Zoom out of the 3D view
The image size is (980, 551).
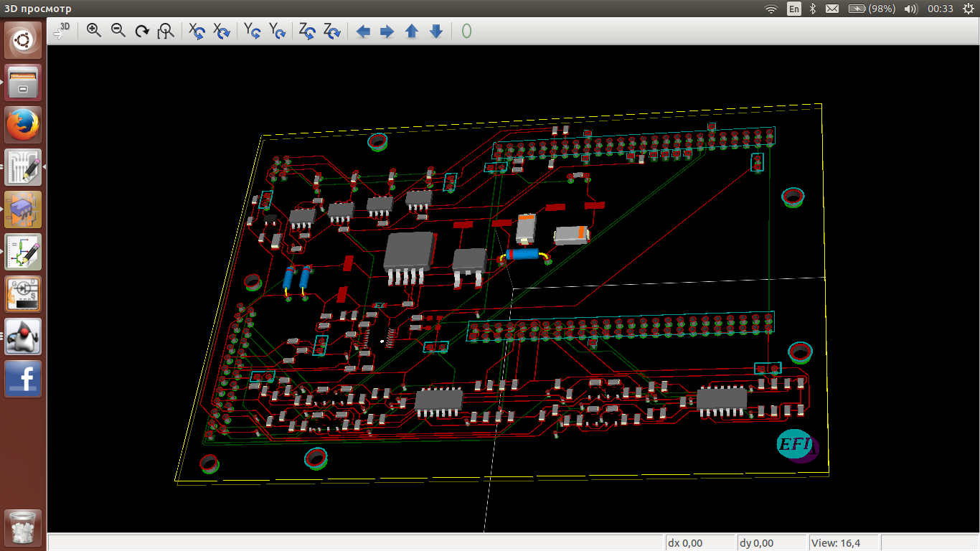coord(118,30)
